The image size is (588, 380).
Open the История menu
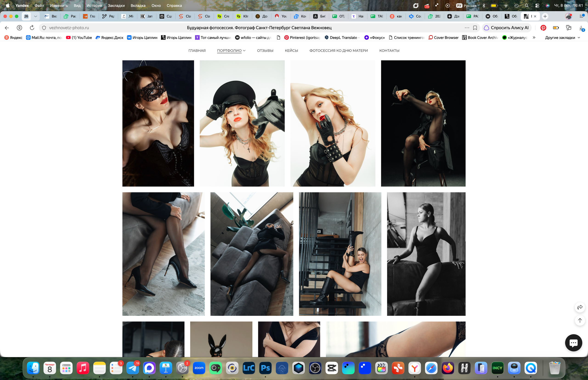pos(94,6)
